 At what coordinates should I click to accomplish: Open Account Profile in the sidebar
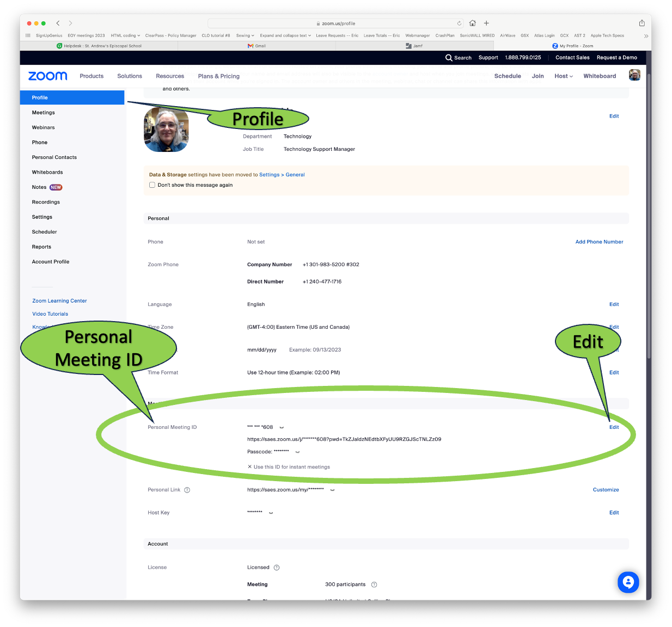point(51,262)
